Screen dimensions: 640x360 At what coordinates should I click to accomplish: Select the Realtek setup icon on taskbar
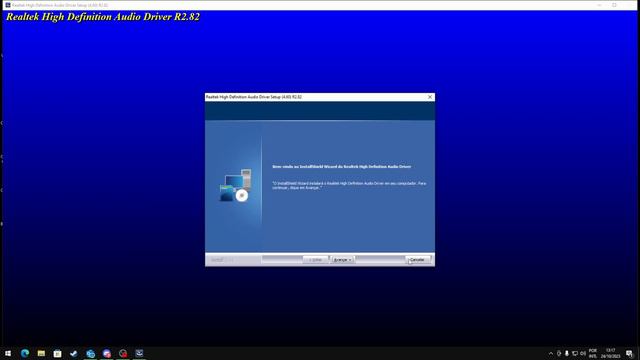pyautogui.click(x=139, y=353)
